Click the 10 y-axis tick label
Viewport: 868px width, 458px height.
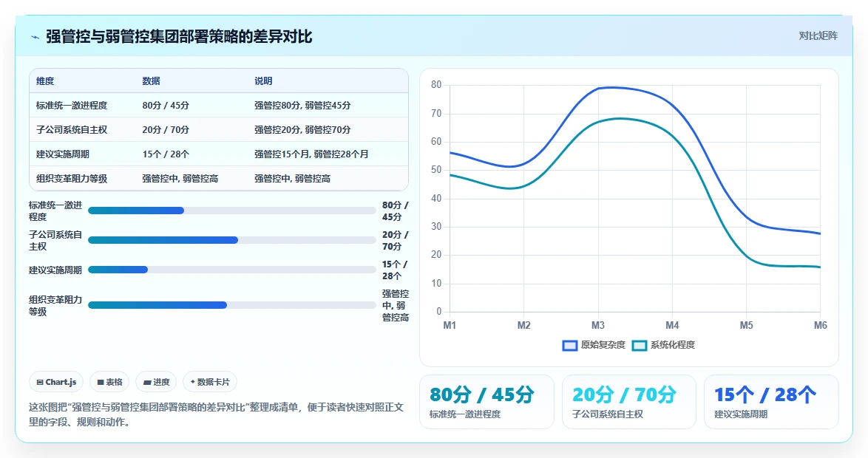(436, 283)
